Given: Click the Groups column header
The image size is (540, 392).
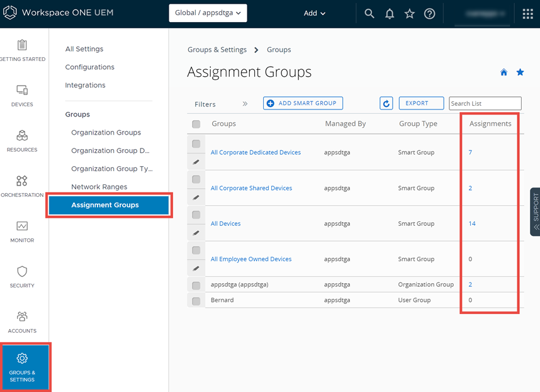Looking at the screenshot, I should coord(223,124).
